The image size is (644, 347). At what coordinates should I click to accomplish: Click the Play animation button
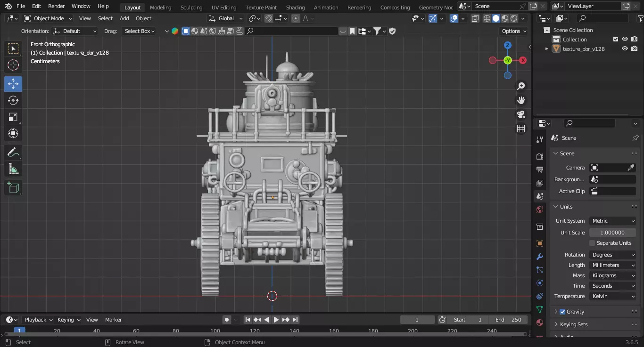(x=276, y=320)
